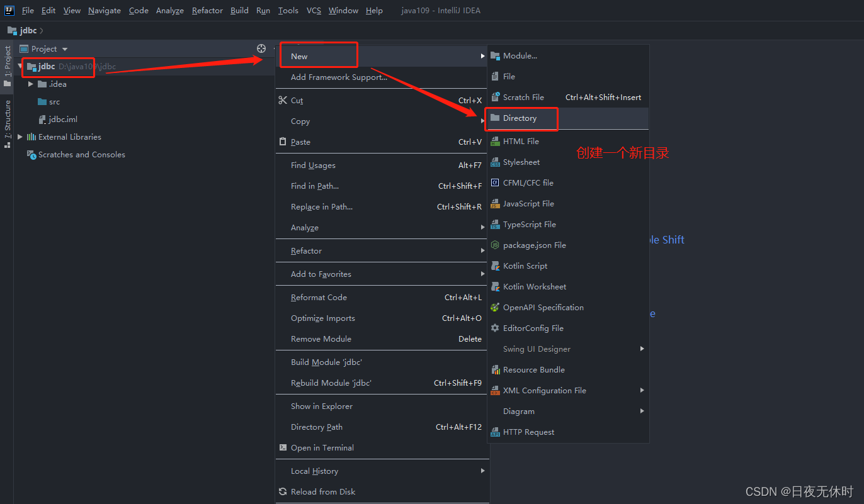864x504 pixels.
Task: Expand the Local History submenu arrow
Action: point(482,471)
